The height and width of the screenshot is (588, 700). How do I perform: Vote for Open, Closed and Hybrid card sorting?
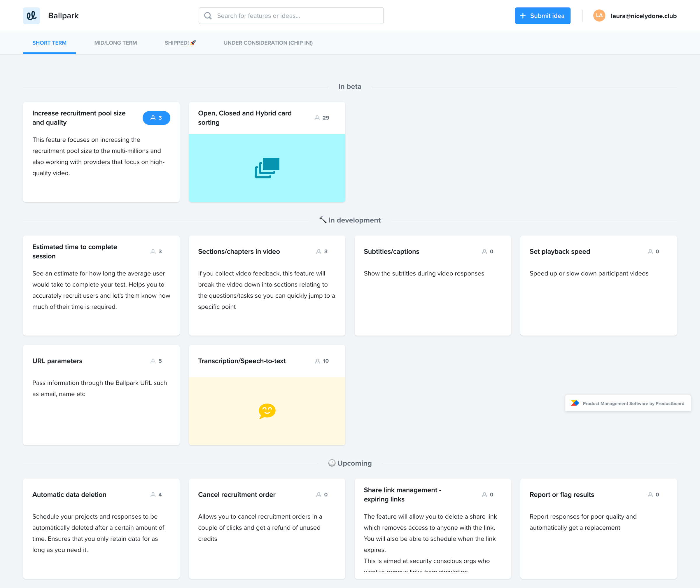pyautogui.click(x=322, y=118)
